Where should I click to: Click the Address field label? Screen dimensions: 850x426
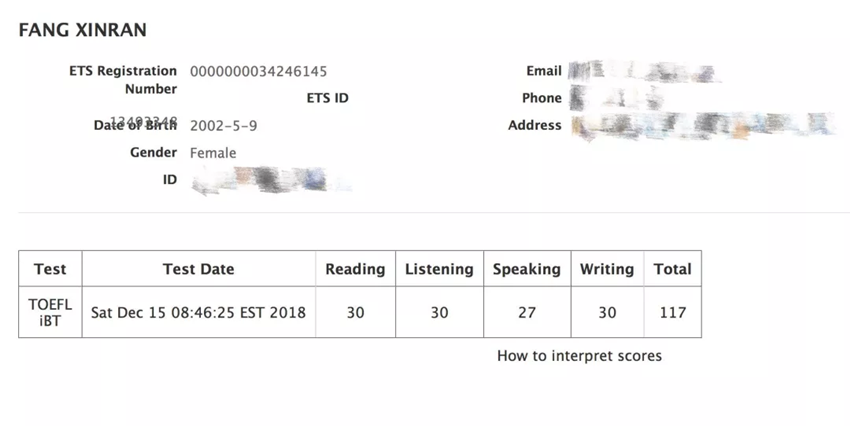[x=534, y=125]
